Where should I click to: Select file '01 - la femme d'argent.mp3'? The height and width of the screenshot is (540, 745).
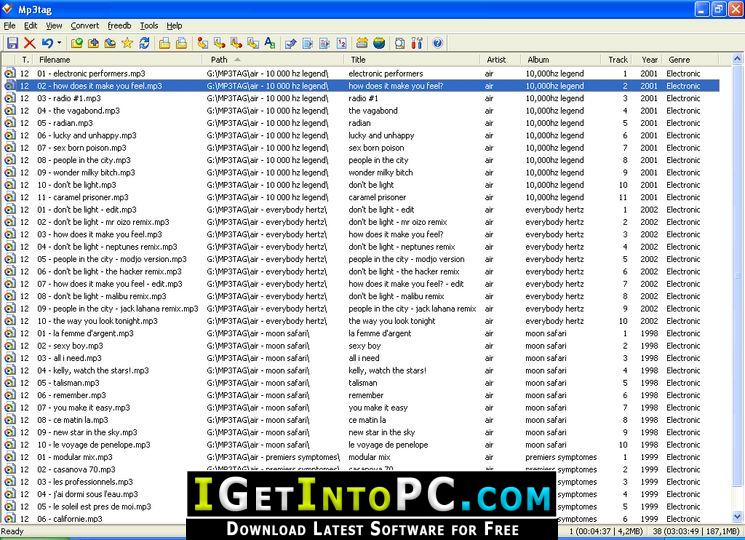point(86,333)
